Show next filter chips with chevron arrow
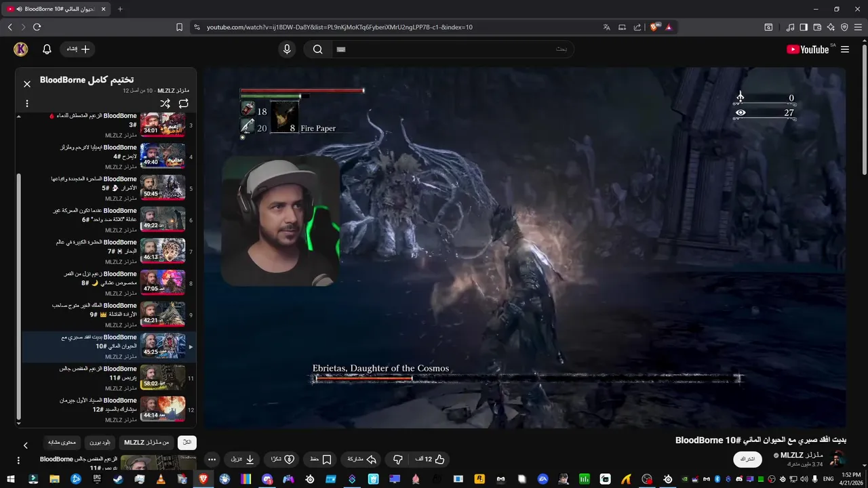868x488 pixels. pyautogui.click(x=26, y=445)
